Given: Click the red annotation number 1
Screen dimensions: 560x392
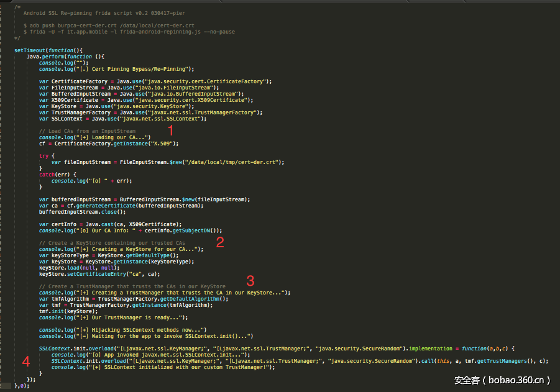Looking at the screenshot, I should coord(171,131).
